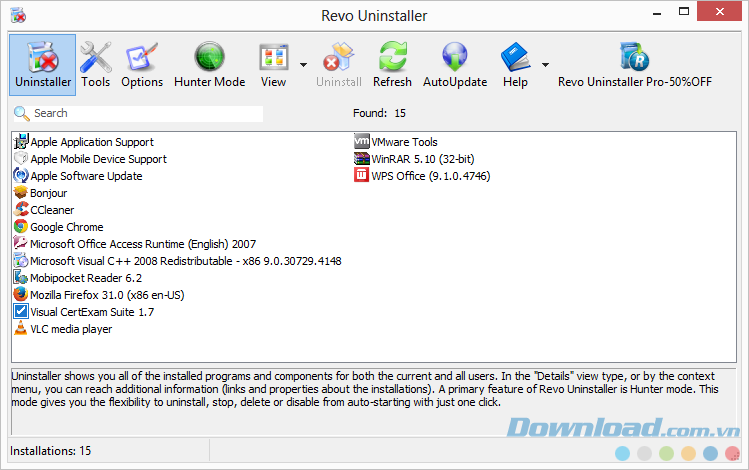Viewport: 749px width, 470px height.
Task: Click the 'Visual CertExam Suite 1.7' text
Action: click(92, 312)
